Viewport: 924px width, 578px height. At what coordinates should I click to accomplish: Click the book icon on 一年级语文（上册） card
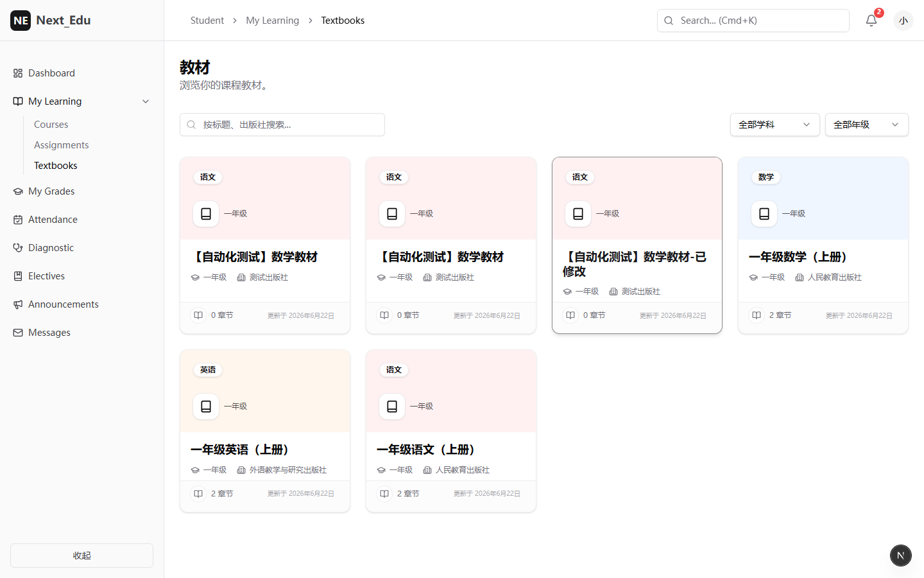392,407
